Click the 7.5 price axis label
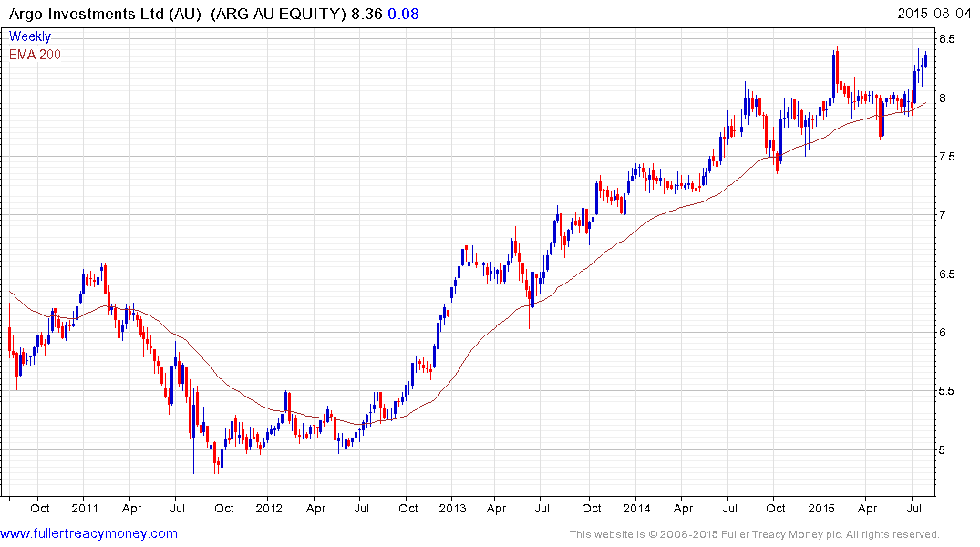 (946, 157)
